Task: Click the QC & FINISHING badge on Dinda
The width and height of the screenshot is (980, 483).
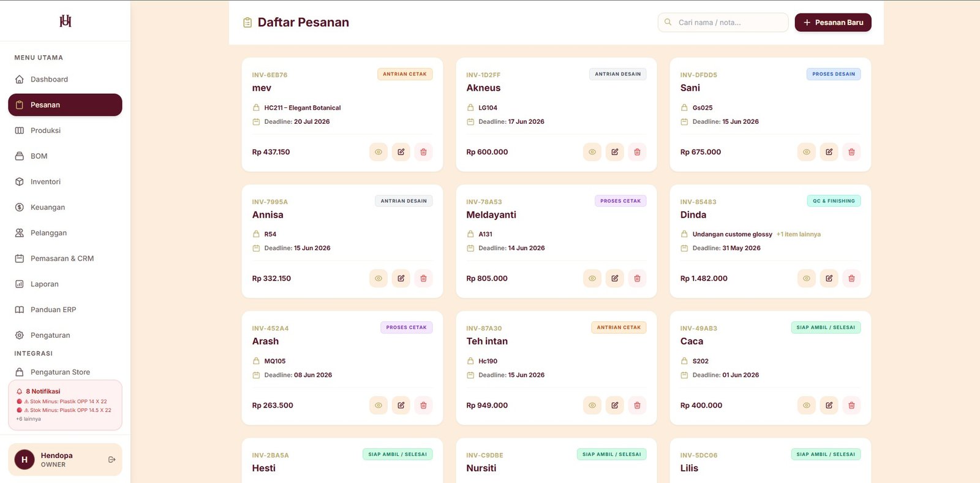Action: click(x=834, y=201)
